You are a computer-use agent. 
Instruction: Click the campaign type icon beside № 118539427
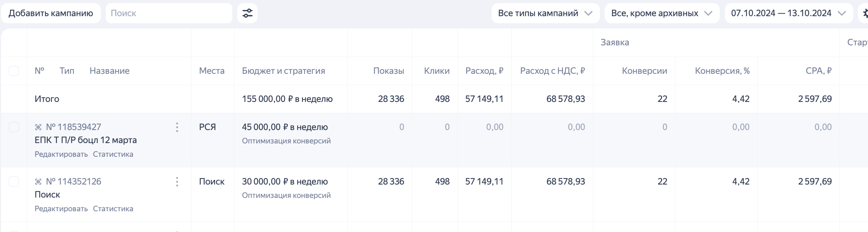click(x=39, y=127)
